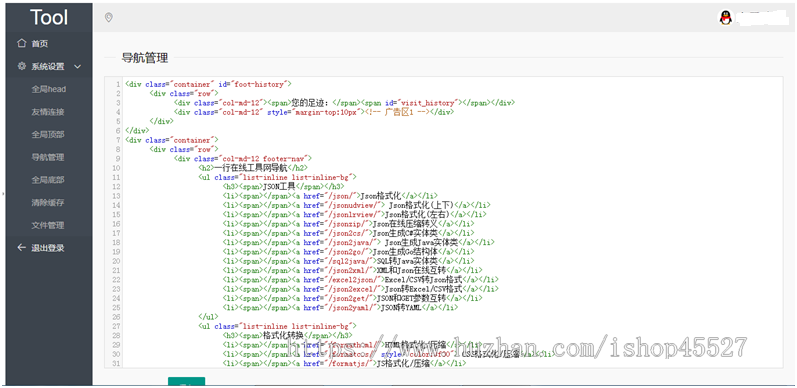Click the green save button below the editor

(x=187, y=382)
